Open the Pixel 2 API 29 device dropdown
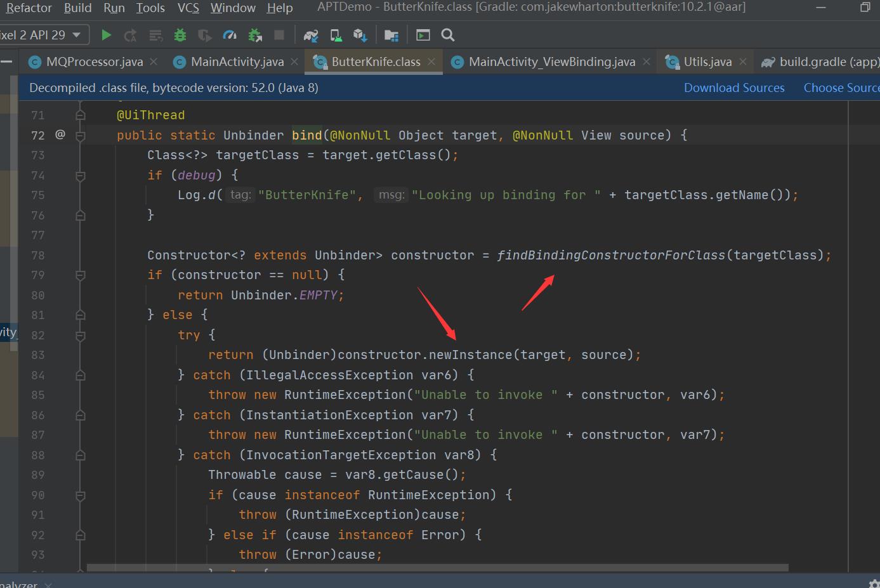The height and width of the screenshot is (588, 880). point(43,35)
